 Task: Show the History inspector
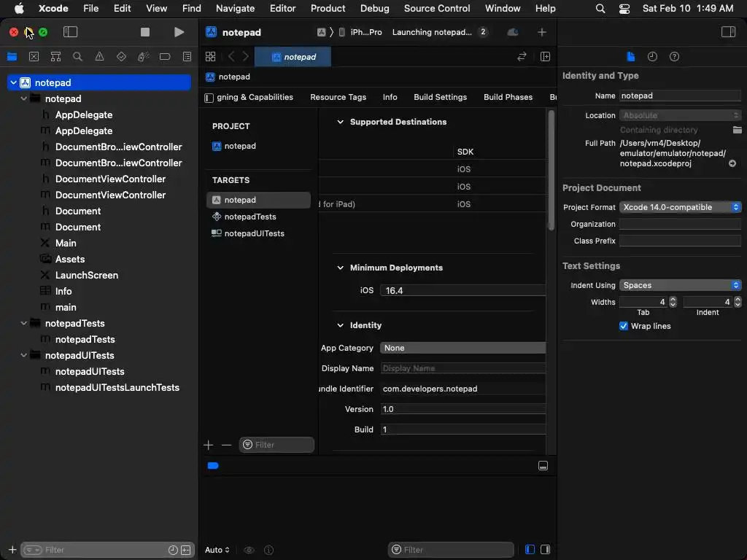(x=652, y=57)
